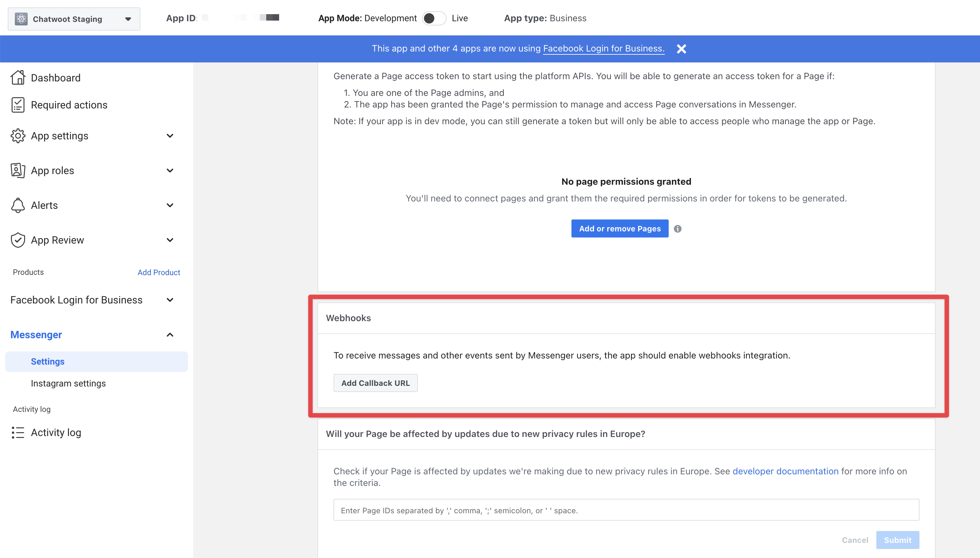Open Required actions page
The height and width of the screenshot is (558, 980).
[69, 105]
